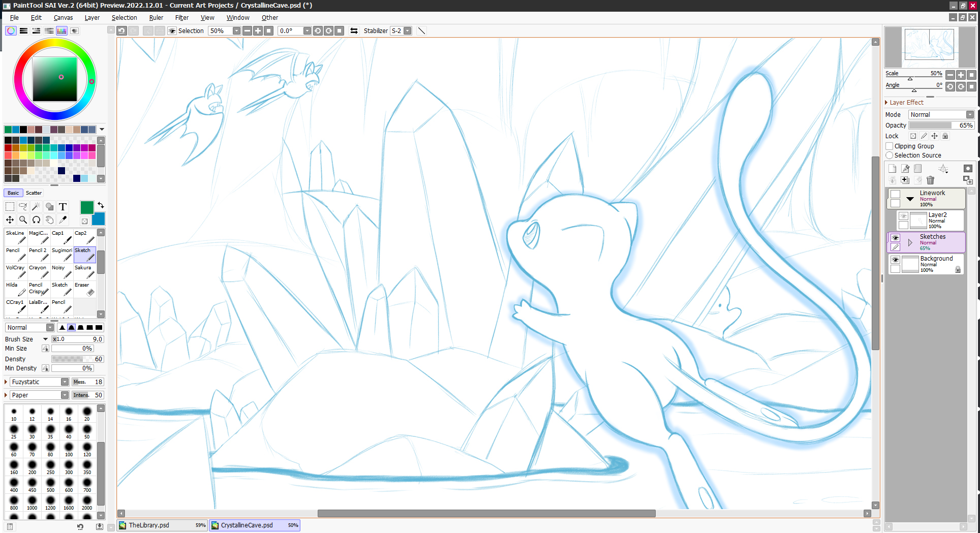Click the Undo button in the toolbar

[121, 30]
